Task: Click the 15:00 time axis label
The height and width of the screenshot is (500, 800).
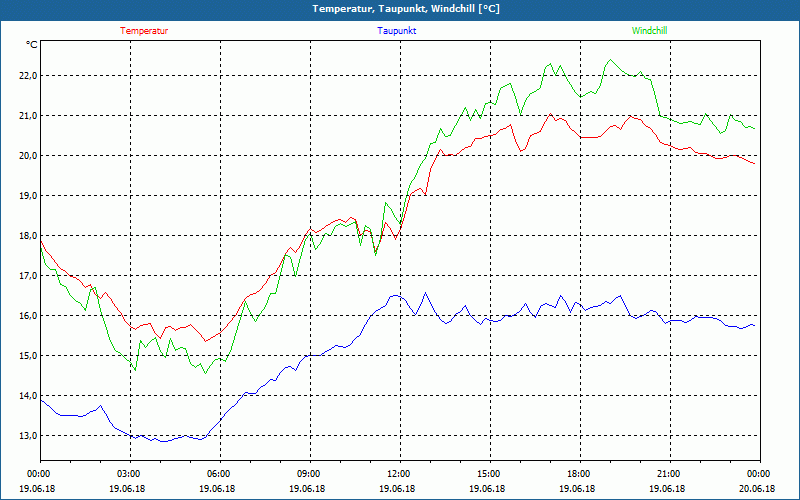Action: 490,474
